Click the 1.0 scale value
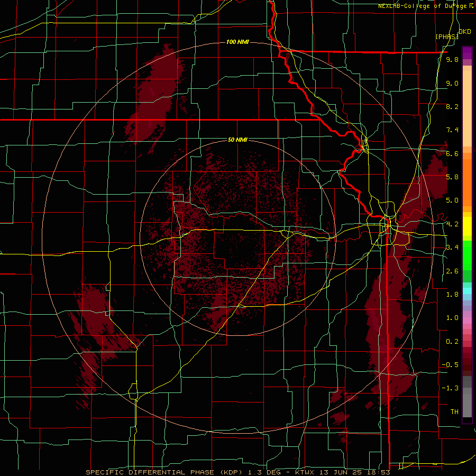This screenshot has height=476, width=476. coord(452,318)
